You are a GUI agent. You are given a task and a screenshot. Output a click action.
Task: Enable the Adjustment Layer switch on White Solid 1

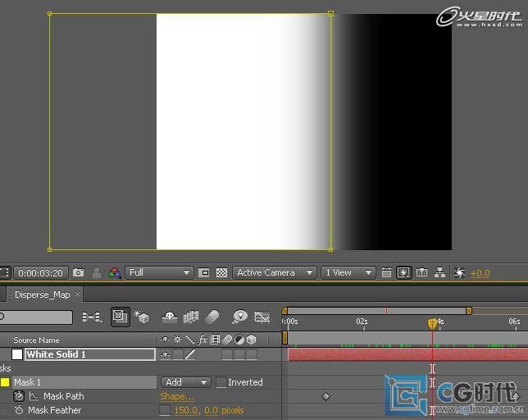239,354
